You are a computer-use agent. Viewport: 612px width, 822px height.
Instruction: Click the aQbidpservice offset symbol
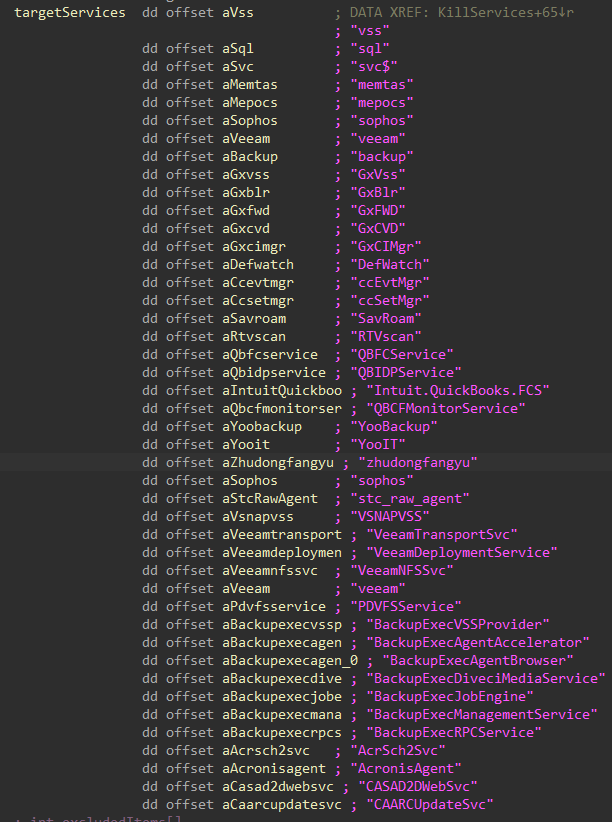[x=274, y=373]
